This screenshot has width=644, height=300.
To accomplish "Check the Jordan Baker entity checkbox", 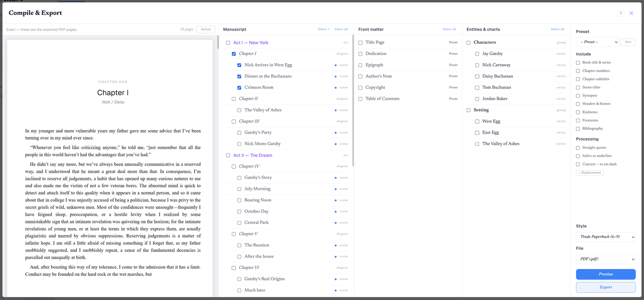I will [477, 99].
